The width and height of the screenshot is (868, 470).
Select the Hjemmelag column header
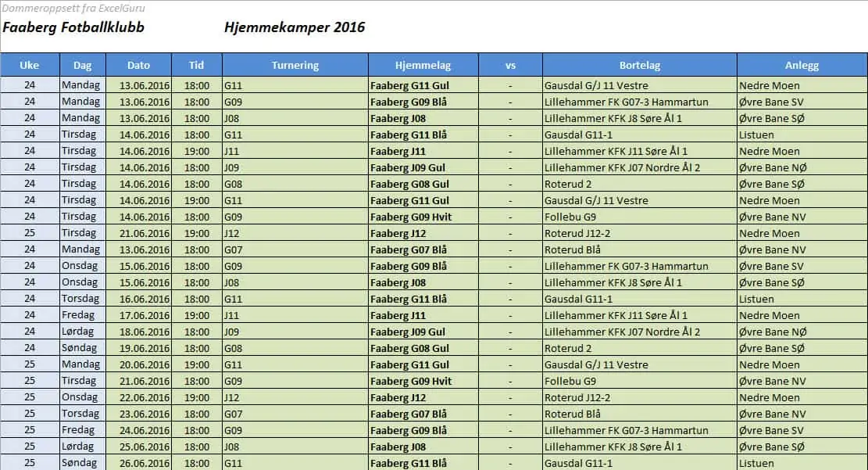pyautogui.click(x=423, y=65)
